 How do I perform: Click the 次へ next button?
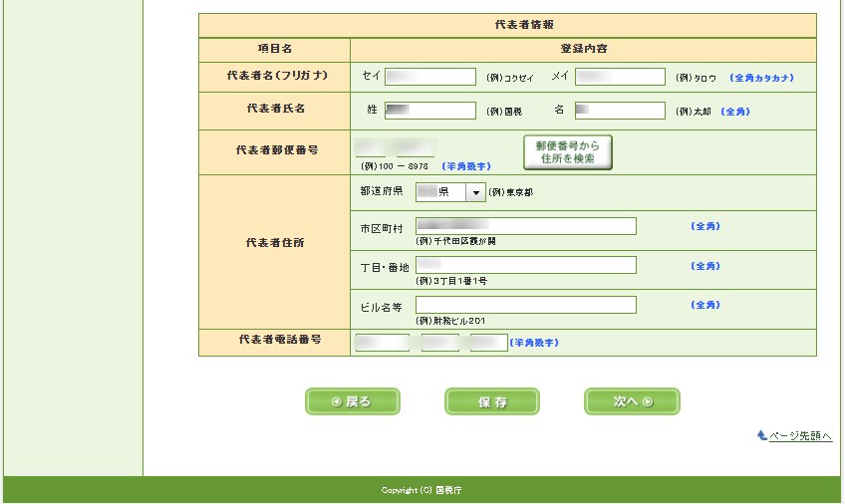pos(632,401)
